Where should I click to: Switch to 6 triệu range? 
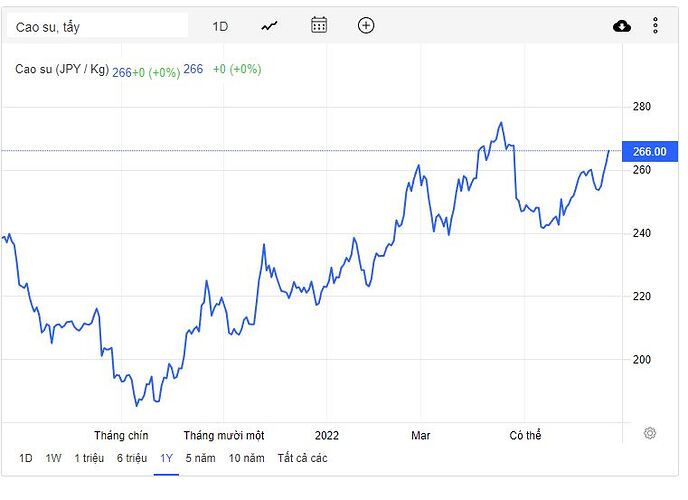132,458
